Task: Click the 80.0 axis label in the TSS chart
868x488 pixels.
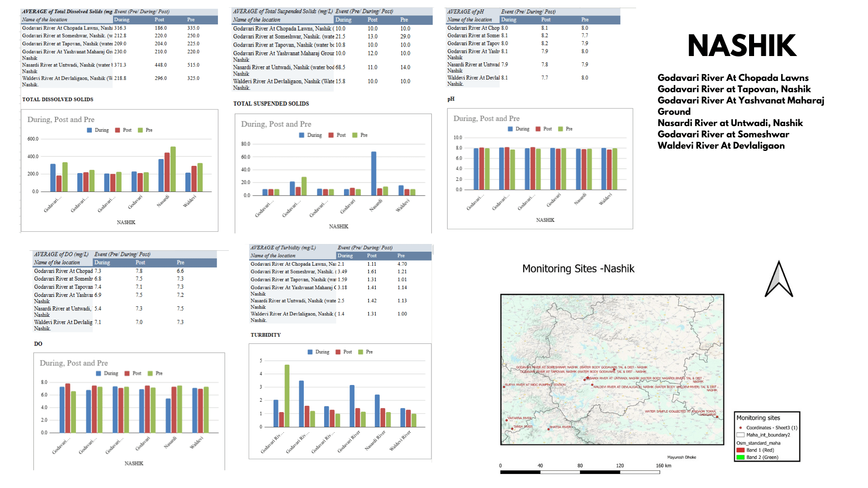Action: pos(245,144)
